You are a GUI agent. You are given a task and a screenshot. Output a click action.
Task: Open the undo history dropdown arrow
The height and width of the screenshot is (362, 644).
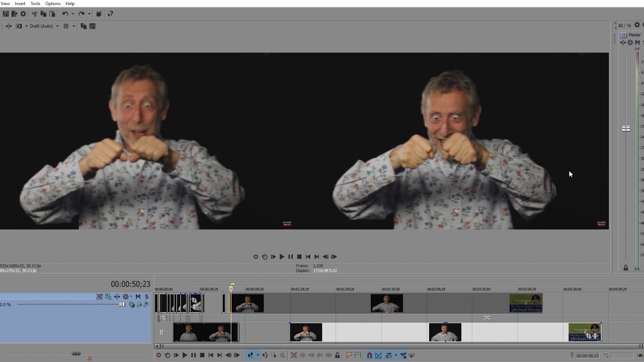[x=72, y=14]
